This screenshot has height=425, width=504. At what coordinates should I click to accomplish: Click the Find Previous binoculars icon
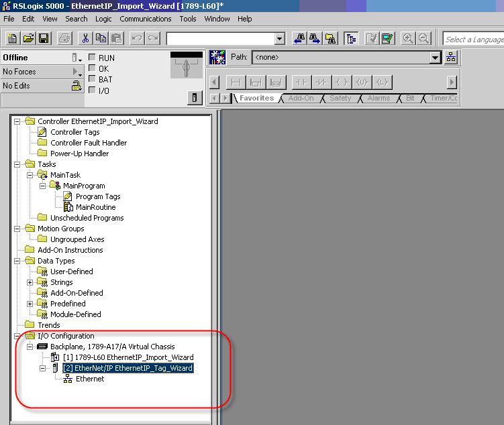pos(299,39)
